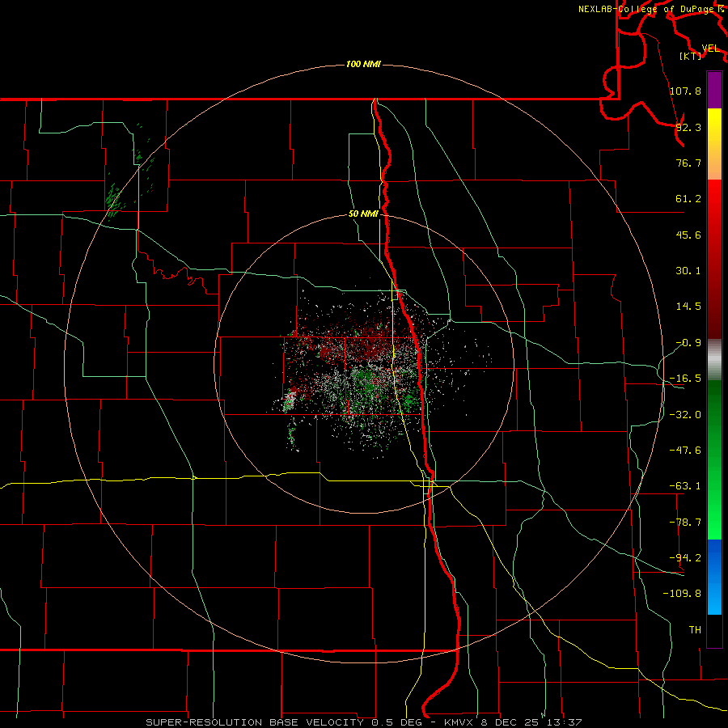Click the -16.5 velocity scale value

pos(685,379)
